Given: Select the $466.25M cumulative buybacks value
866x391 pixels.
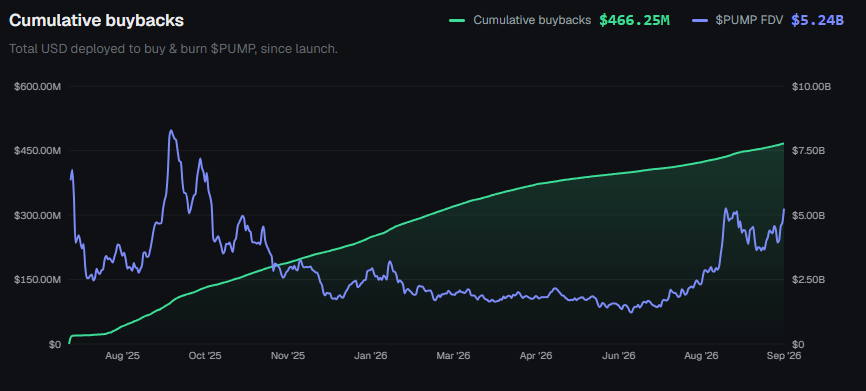Looking at the screenshot, I should 635,20.
